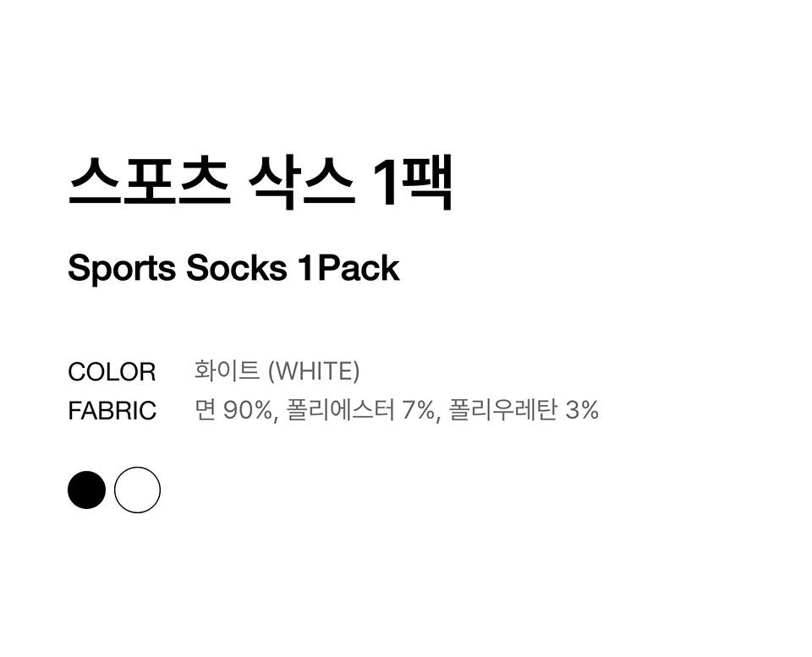
Task: Click the '3%' polyurethane percentage
Action: coord(582,410)
